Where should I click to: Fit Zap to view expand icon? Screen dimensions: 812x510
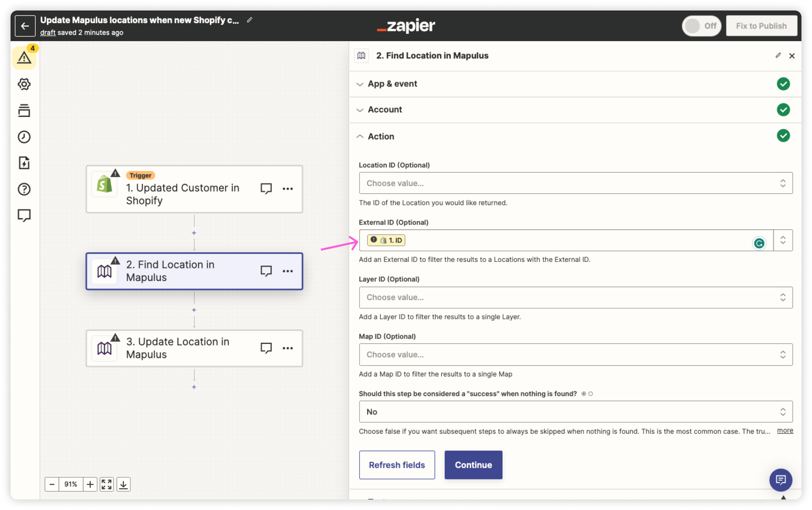106,484
